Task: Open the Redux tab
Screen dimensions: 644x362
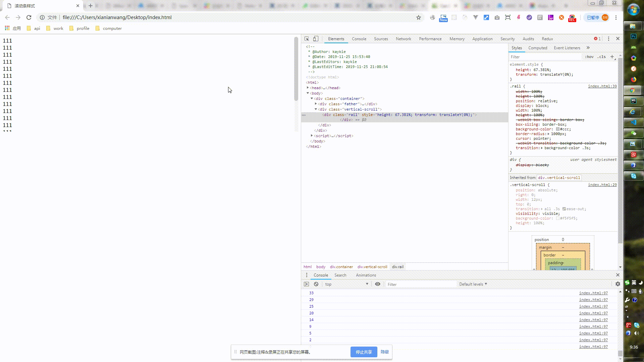Action: pyautogui.click(x=547, y=39)
